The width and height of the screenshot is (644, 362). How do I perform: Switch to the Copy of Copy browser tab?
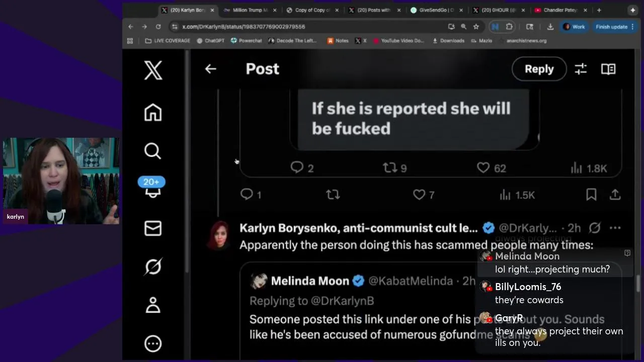pos(312,10)
